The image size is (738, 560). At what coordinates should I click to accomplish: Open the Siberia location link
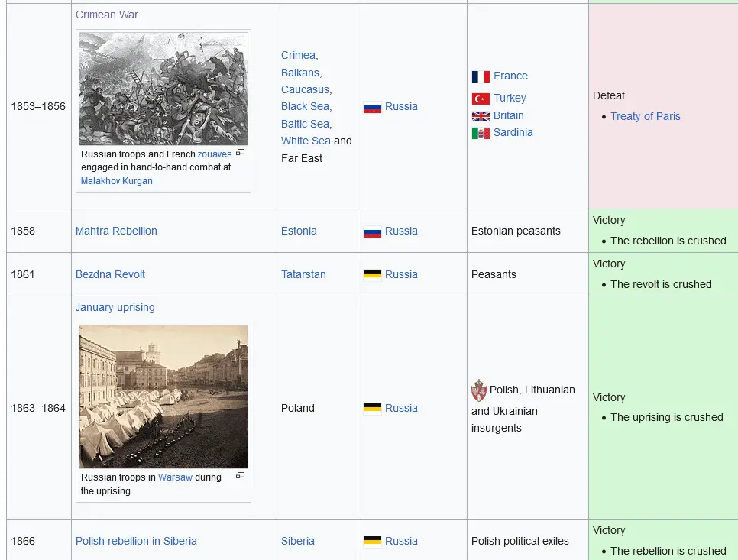(x=298, y=541)
